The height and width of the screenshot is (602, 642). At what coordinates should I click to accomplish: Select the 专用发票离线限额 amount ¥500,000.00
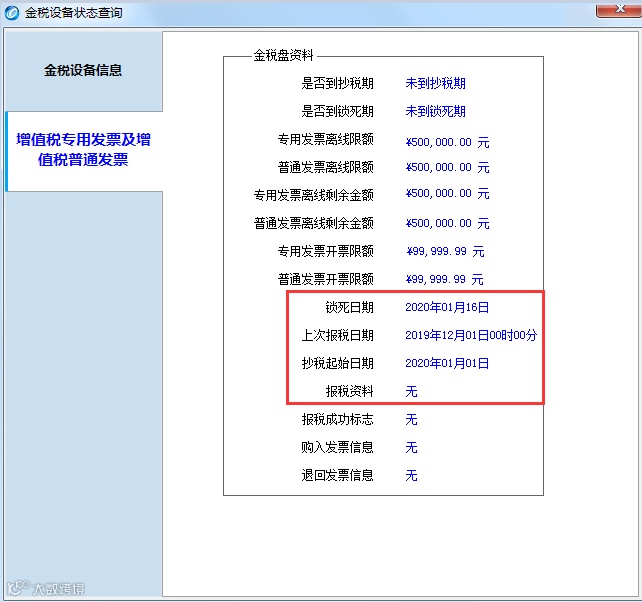click(447, 142)
